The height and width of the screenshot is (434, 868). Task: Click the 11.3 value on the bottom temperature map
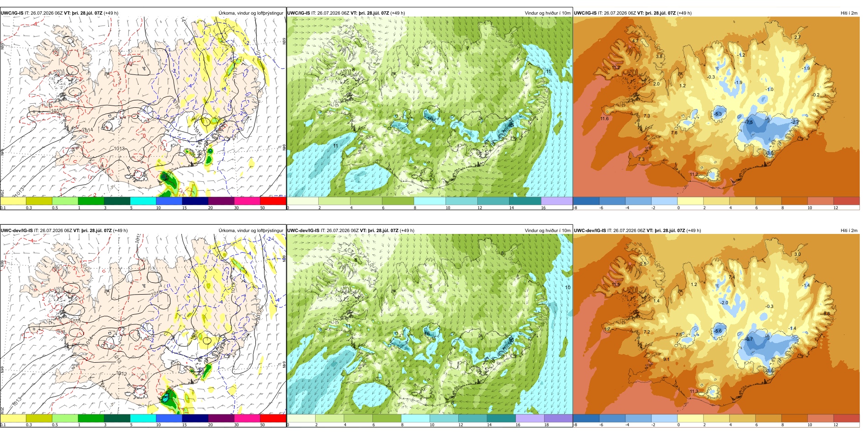tap(694, 392)
